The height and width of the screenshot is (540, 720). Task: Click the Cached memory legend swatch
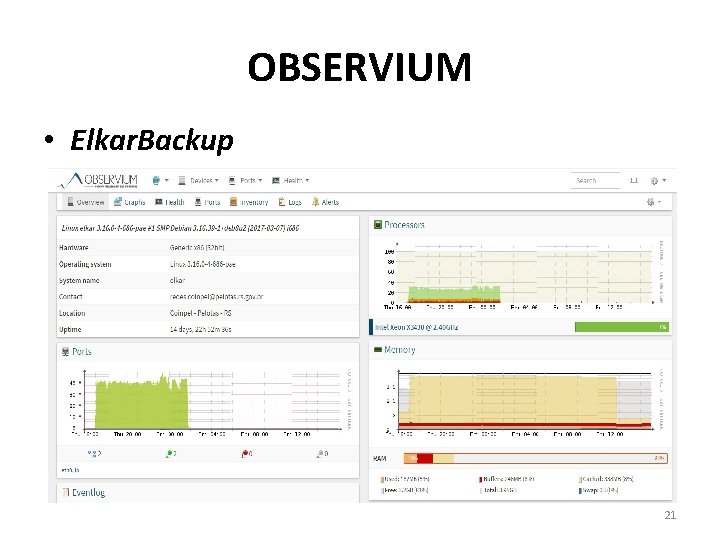click(x=580, y=479)
